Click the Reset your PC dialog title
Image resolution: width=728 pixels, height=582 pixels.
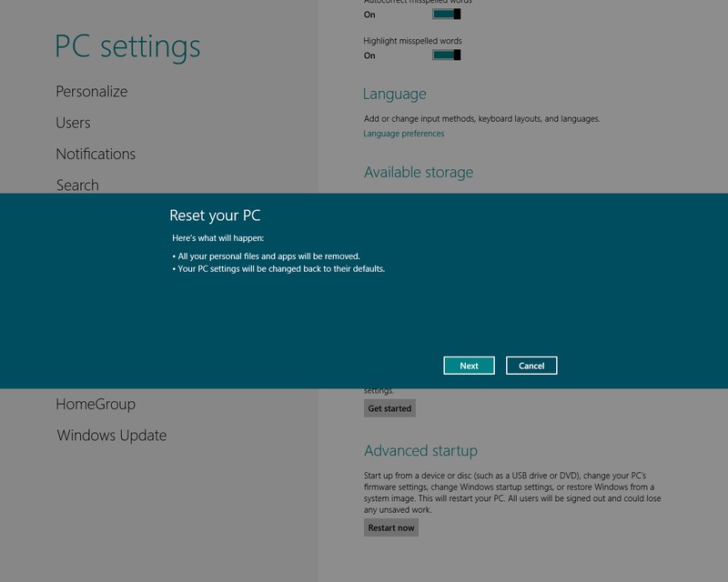(215, 216)
